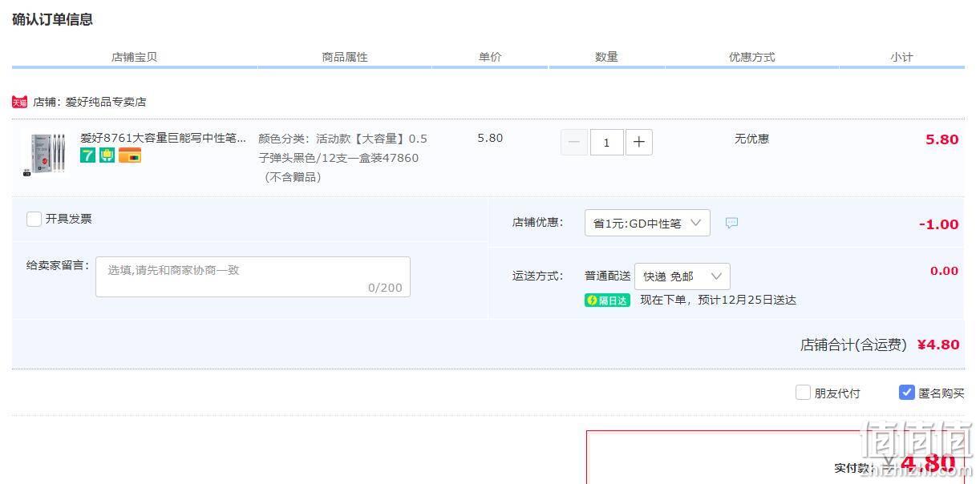Click the 数量 column header
Screen dimensions: 980x484
tap(606, 57)
